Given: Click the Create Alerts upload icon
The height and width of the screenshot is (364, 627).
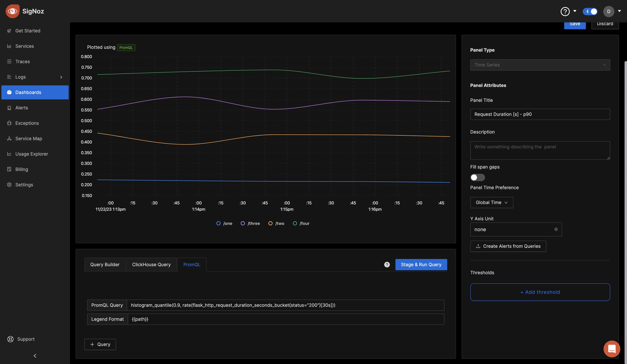Looking at the screenshot, I should [478, 246].
